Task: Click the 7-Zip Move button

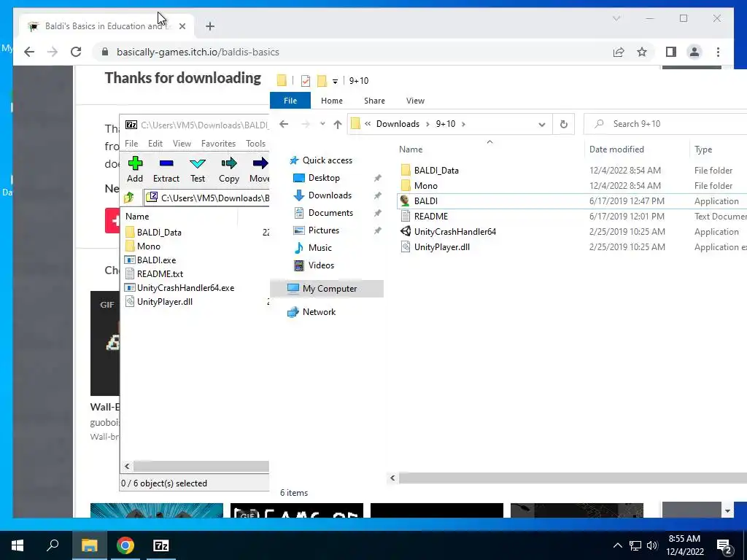Action: pyautogui.click(x=259, y=170)
